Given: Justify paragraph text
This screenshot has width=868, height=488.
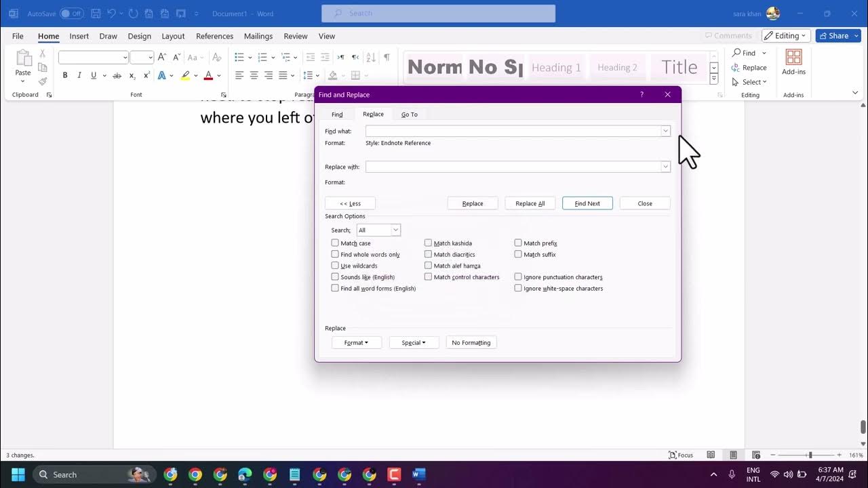Looking at the screenshot, I should pos(283,75).
